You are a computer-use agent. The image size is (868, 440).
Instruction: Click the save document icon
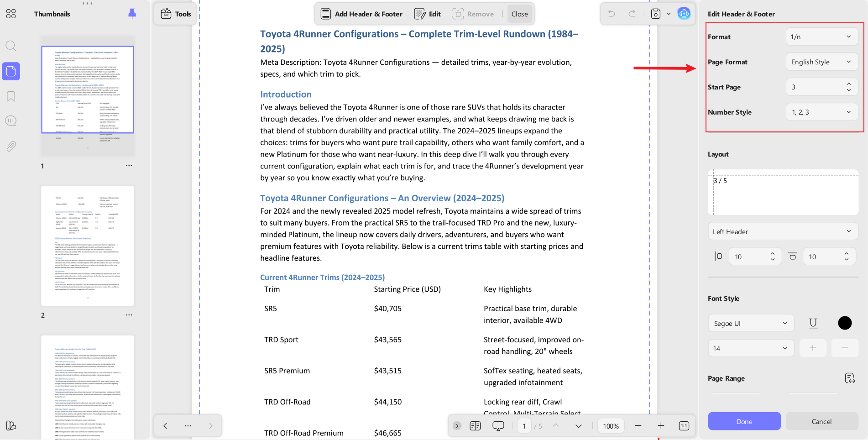coord(656,14)
